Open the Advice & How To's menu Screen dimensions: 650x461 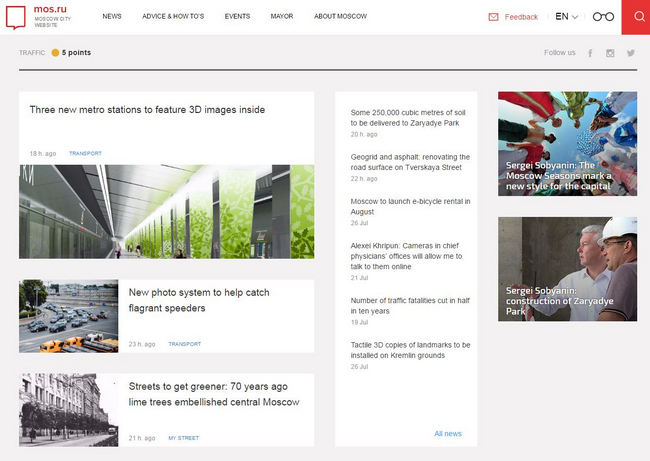[173, 17]
